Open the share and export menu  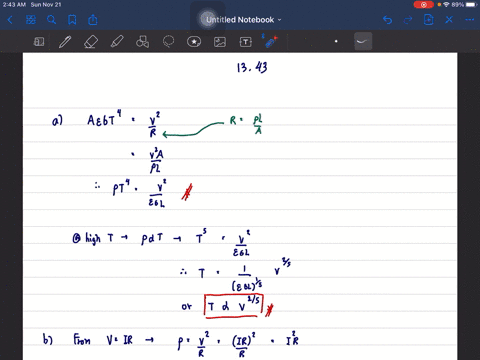point(93,20)
